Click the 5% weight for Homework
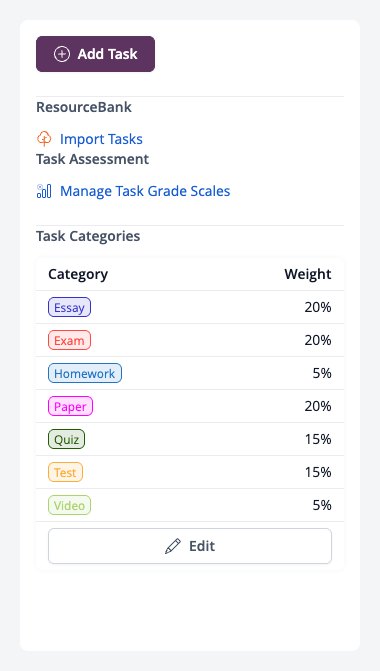380x671 pixels. tap(322, 373)
